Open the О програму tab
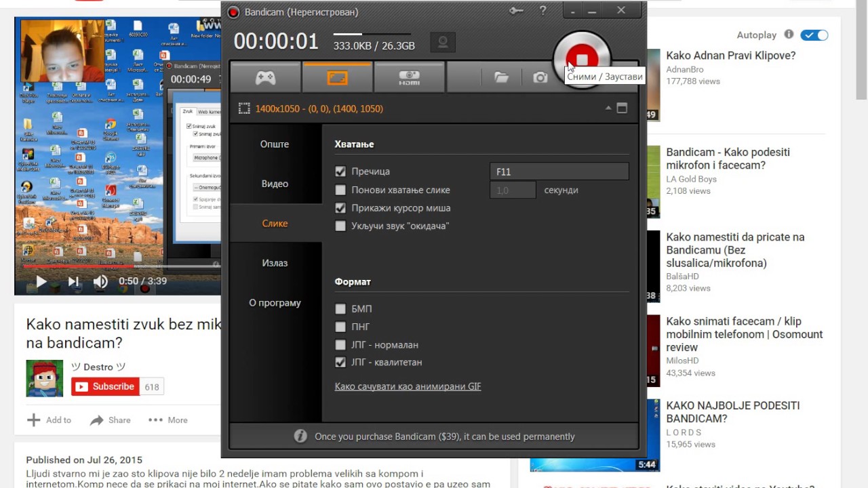Screen dimensions: 868x488 point(275,303)
